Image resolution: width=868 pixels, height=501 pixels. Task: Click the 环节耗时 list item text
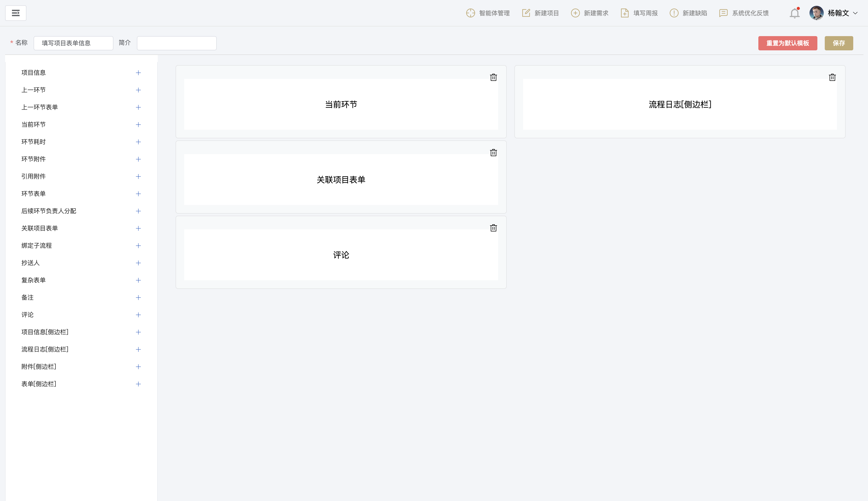coord(33,142)
